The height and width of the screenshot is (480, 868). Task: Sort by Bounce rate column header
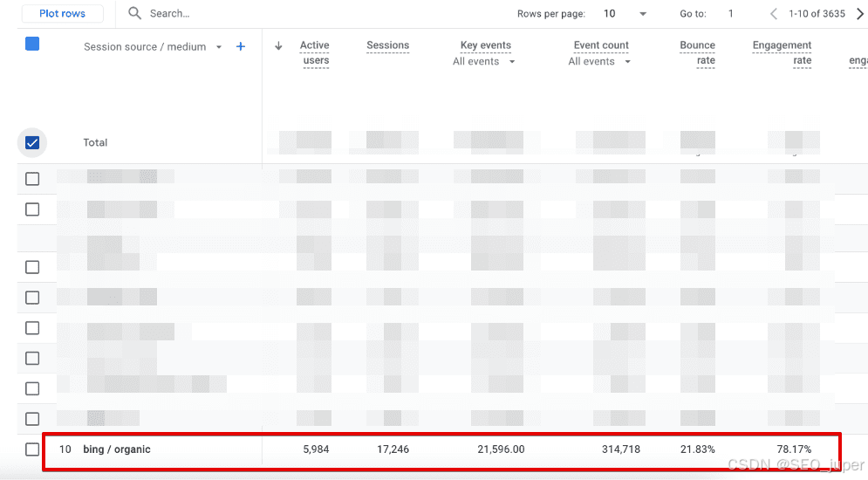(698, 52)
